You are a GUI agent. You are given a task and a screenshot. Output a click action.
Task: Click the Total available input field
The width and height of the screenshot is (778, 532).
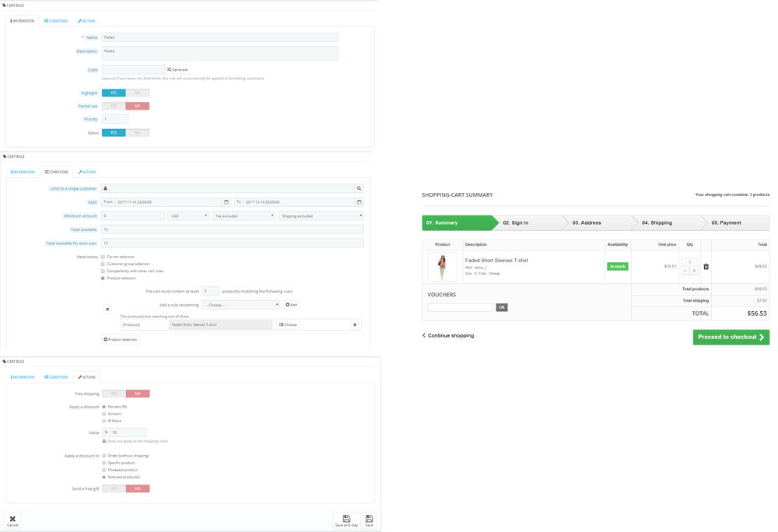pos(232,229)
